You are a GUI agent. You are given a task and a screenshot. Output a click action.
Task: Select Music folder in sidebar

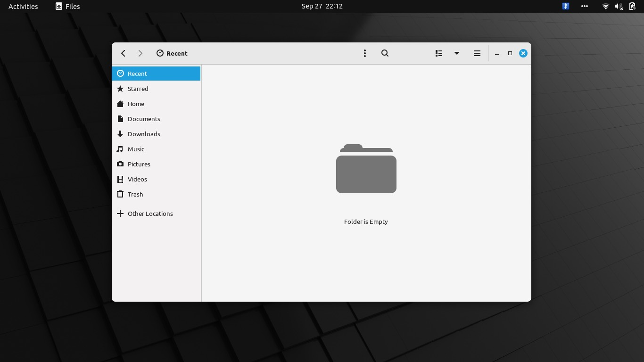tap(136, 149)
